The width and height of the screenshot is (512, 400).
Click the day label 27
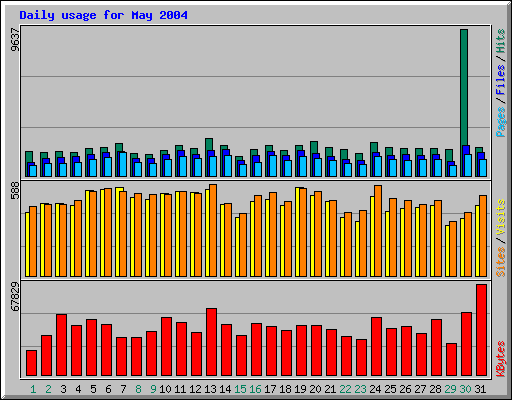(x=420, y=389)
